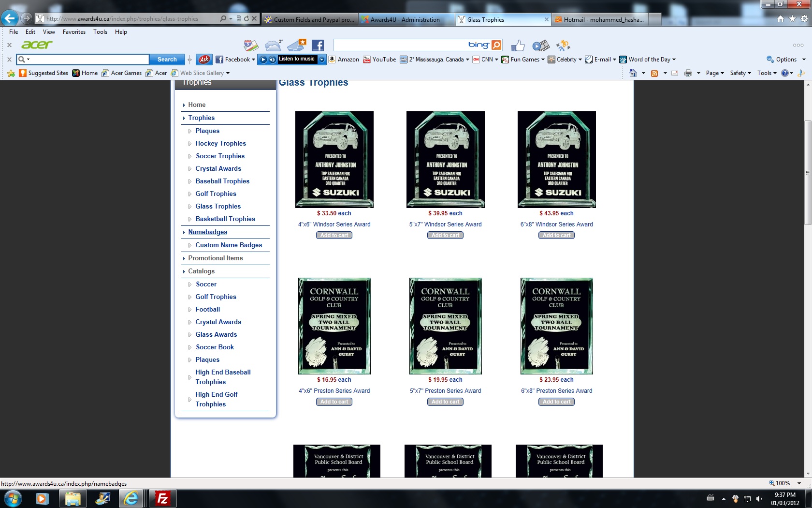The image size is (812, 508).
Task: Open the Amazon toolbar shortcut
Action: click(x=344, y=60)
